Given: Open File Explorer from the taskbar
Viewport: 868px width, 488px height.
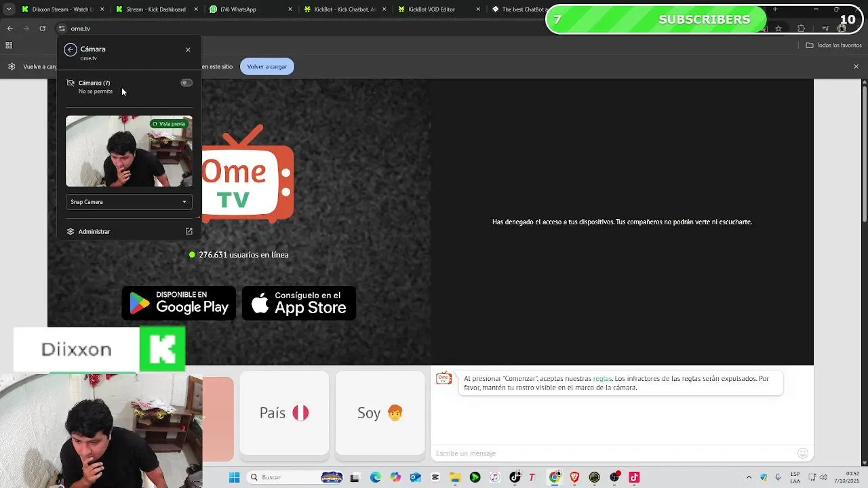Looking at the screenshot, I should [x=455, y=477].
